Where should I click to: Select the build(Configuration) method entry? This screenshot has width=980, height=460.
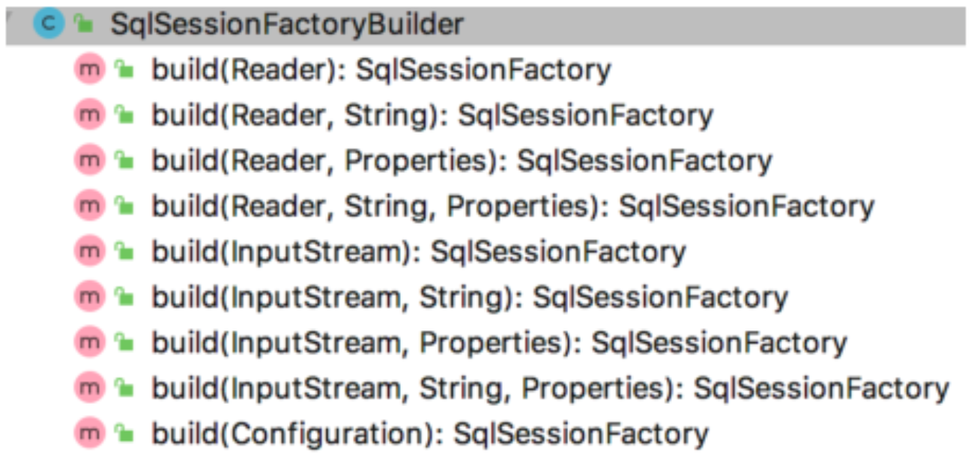430,434
